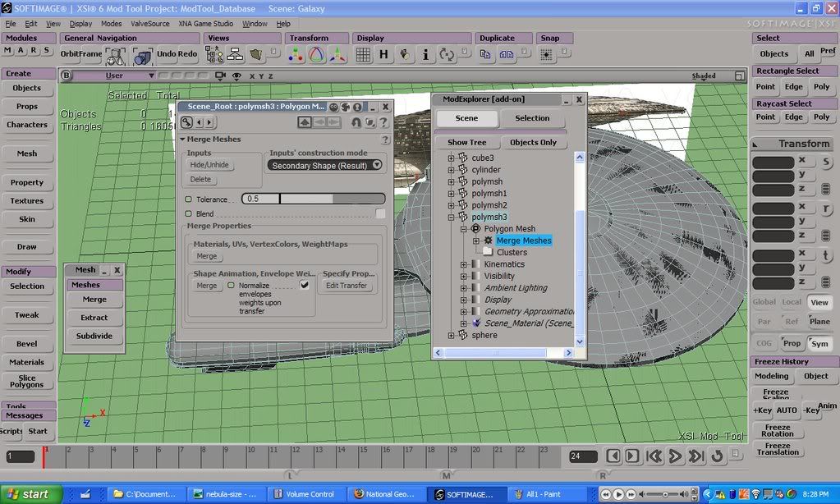Collapse the Polygon Mesh tree node
The height and width of the screenshot is (504, 840).
[463, 229]
